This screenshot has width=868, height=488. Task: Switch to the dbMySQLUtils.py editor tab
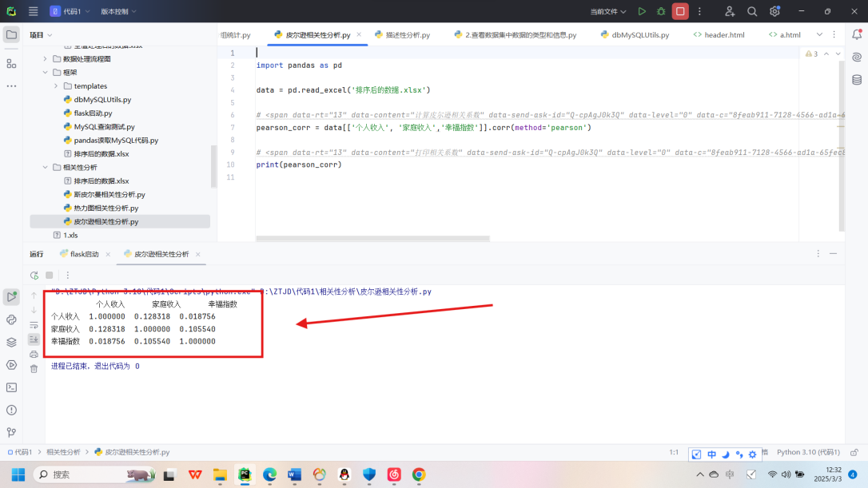[635, 34]
